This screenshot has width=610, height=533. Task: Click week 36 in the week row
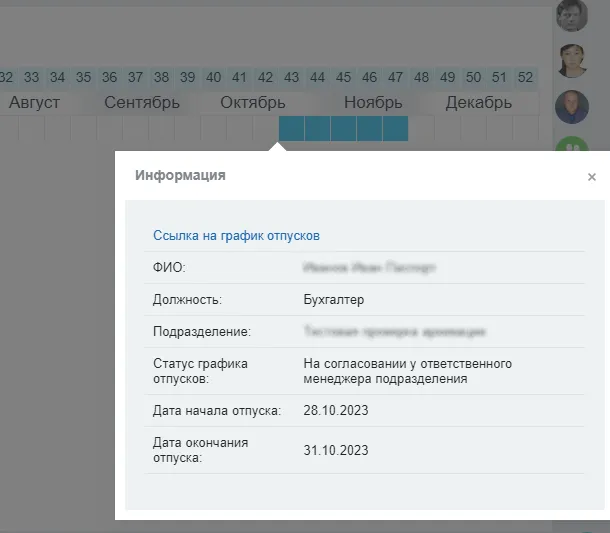pos(110,77)
